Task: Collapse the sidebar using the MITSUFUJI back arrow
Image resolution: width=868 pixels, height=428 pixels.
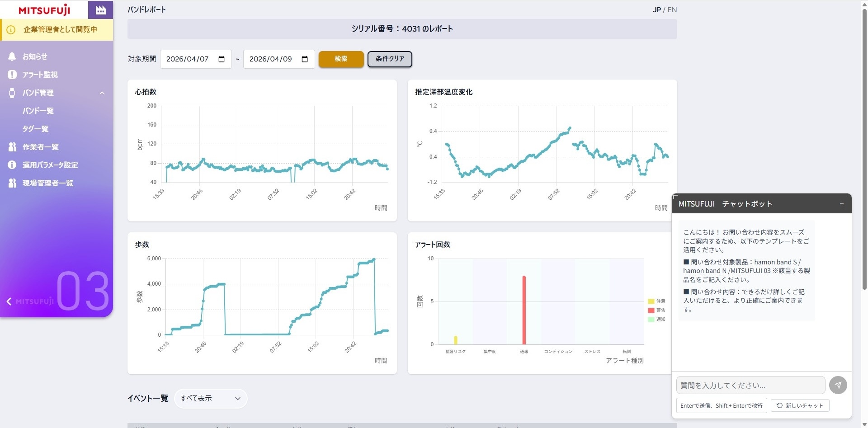Action: point(9,301)
